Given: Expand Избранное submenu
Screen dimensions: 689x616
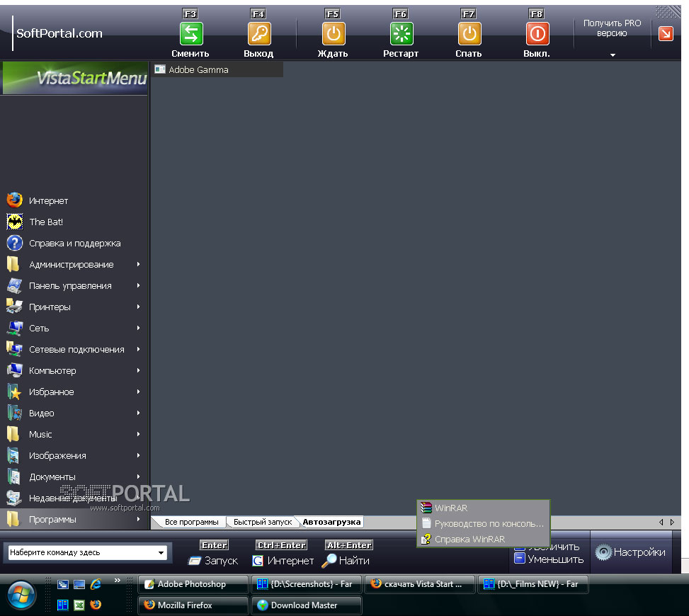Looking at the screenshot, I should pos(138,392).
